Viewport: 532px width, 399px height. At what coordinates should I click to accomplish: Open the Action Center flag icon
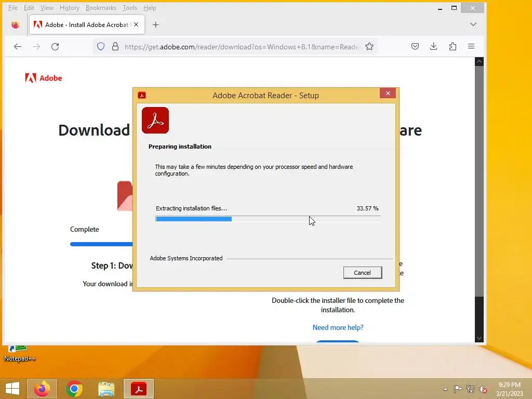pos(458,389)
